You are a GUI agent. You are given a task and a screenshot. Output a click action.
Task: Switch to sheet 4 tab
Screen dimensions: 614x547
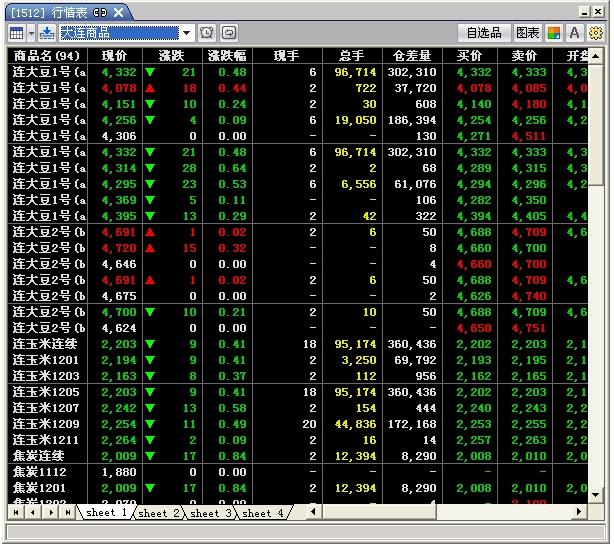264,513
